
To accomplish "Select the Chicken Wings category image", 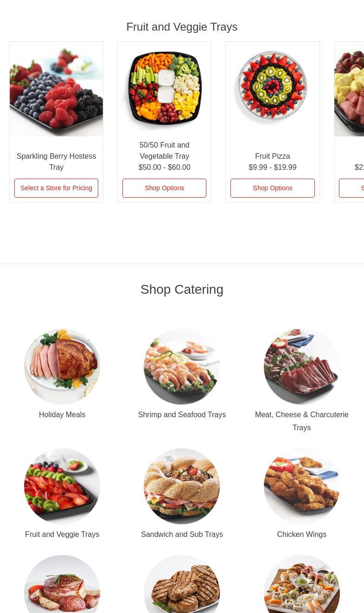I will pyautogui.click(x=302, y=486).
